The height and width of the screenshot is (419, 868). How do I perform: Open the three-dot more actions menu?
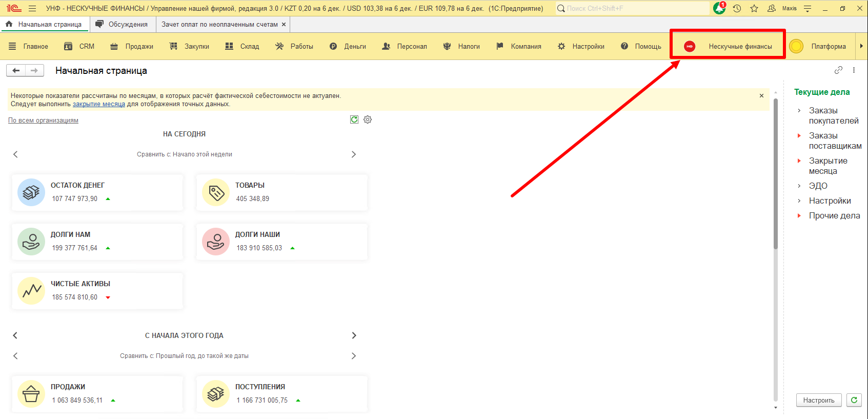(x=854, y=70)
